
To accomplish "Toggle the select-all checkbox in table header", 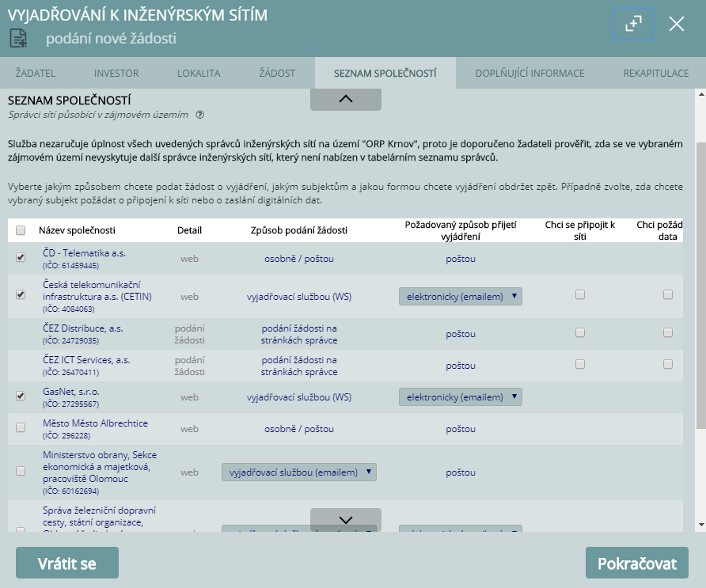I will click(x=21, y=230).
